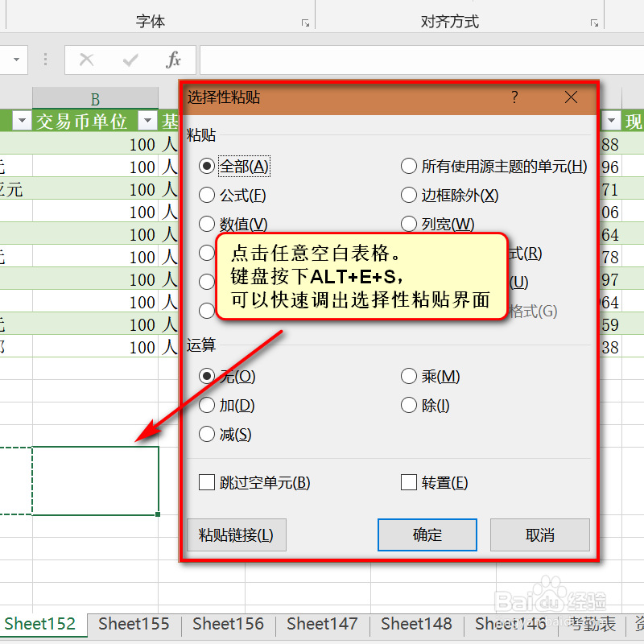The image size is (644, 644).
Task: Click the 确定 confirm button
Action: 427,535
